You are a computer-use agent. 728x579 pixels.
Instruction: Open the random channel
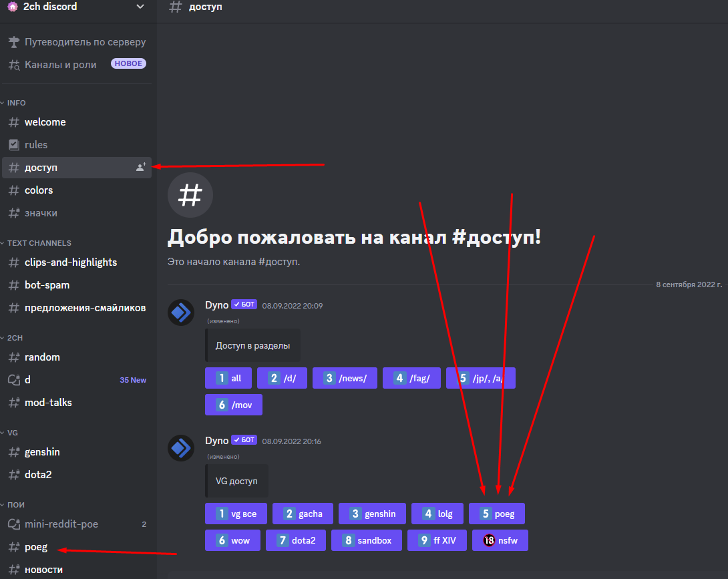click(77, 357)
